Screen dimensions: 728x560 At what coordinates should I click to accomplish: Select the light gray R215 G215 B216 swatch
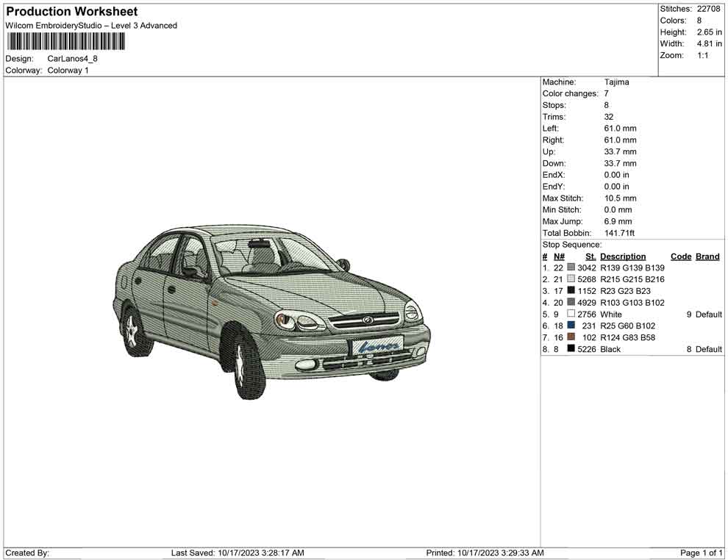pos(571,279)
